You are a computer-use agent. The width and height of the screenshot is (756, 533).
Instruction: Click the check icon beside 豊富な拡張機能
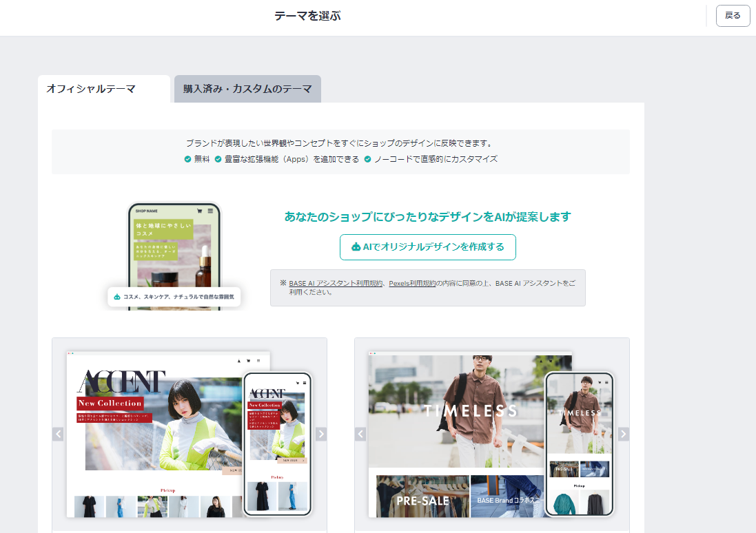[x=218, y=159]
